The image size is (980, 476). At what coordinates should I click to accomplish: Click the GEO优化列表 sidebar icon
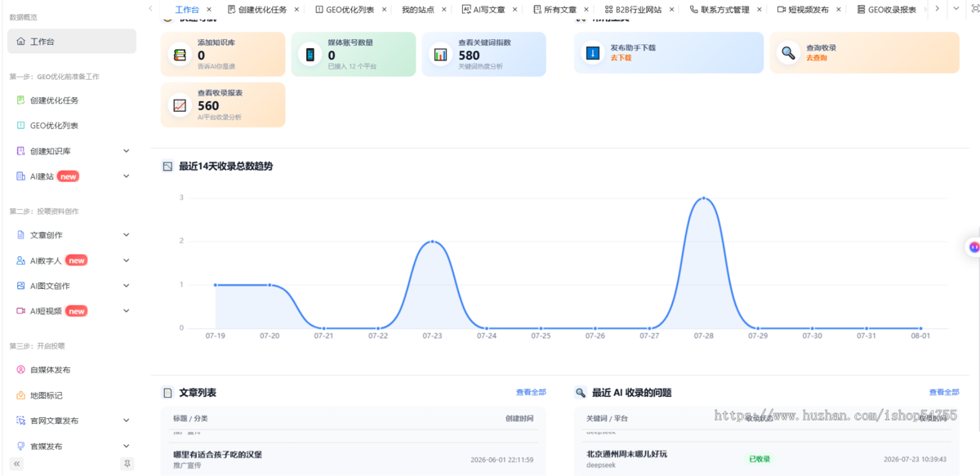21,126
